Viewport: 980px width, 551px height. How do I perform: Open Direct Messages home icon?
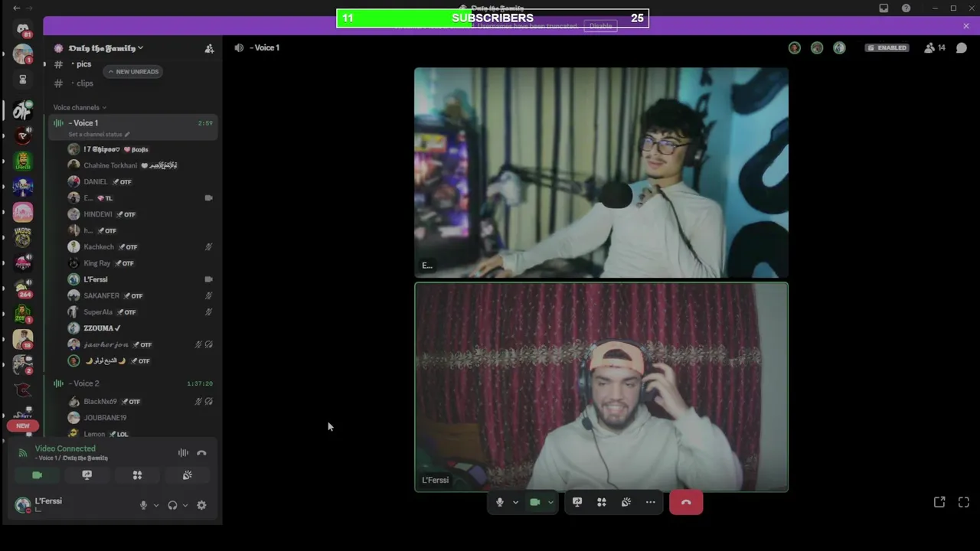coord(23,29)
